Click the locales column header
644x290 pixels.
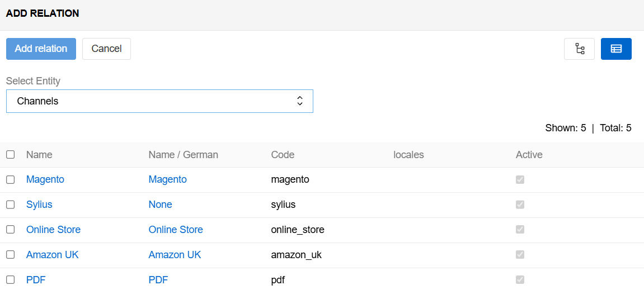click(x=408, y=155)
